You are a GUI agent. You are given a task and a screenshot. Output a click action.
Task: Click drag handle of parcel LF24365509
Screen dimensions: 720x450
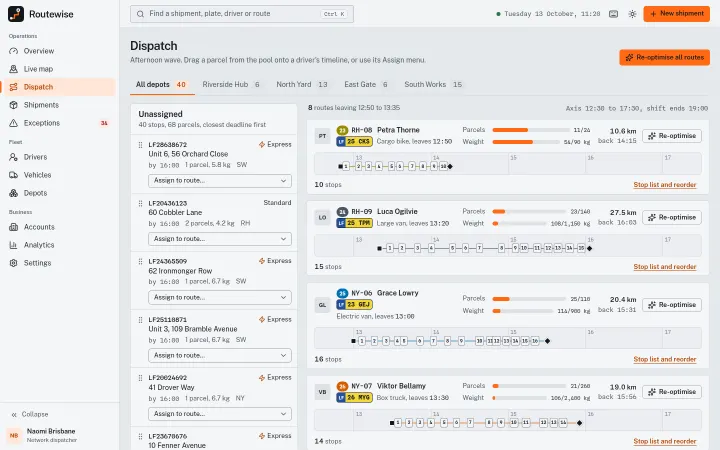(141, 261)
